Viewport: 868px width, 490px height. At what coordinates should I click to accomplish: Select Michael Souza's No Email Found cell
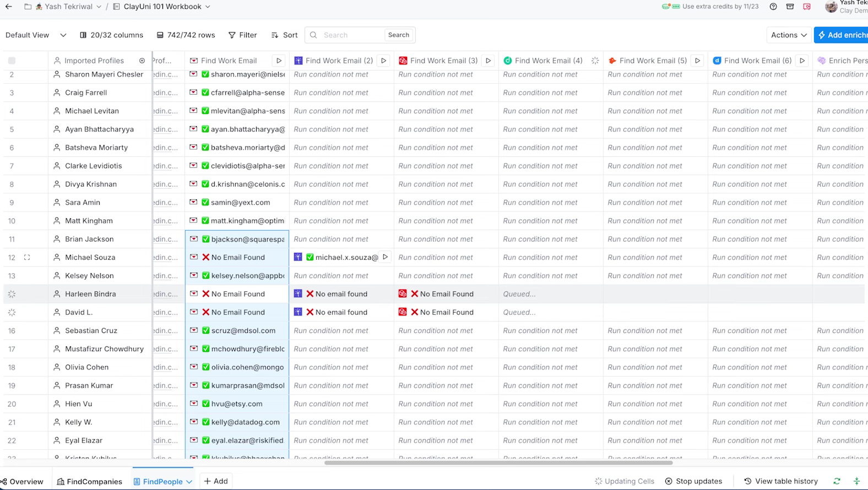[237, 257]
